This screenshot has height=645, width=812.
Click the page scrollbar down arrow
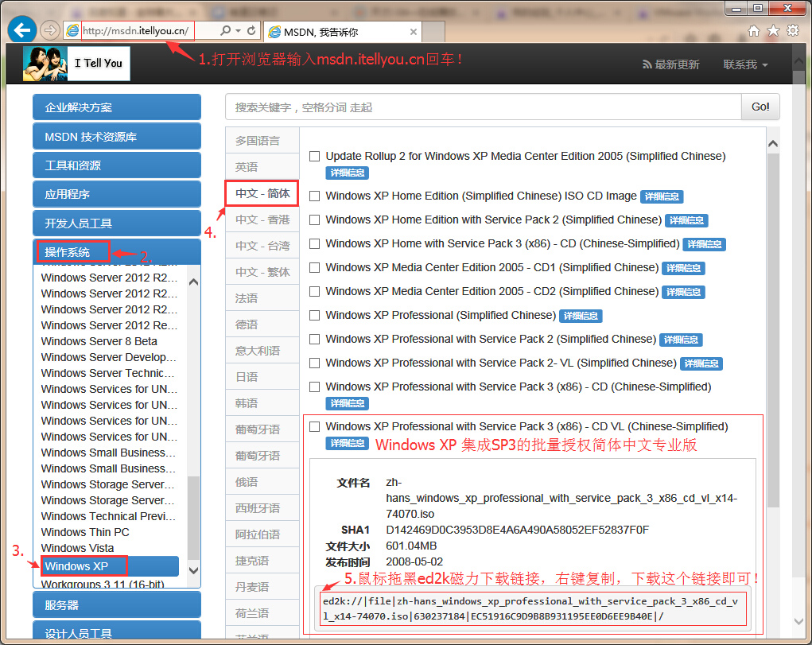(x=799, y=621)
